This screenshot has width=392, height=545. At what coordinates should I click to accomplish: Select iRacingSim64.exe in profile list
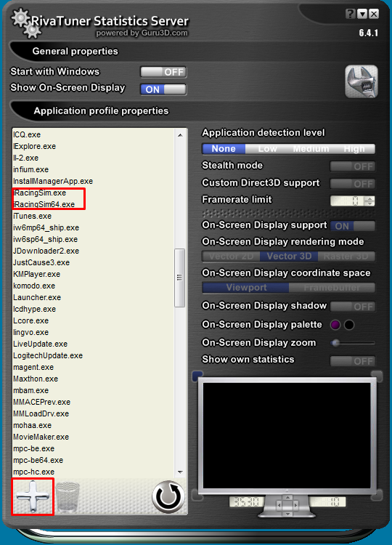pyautogui.click(x=44, y=204)
